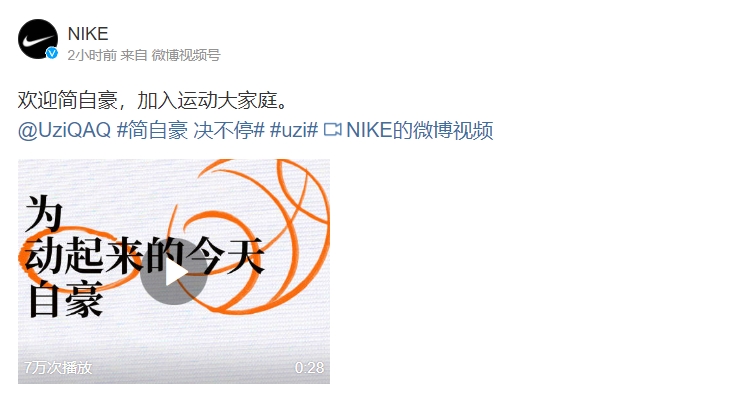Open the #uzi# hashtag topic
Image resolution: width=730 pixels, height=410 pixels.
294,130
